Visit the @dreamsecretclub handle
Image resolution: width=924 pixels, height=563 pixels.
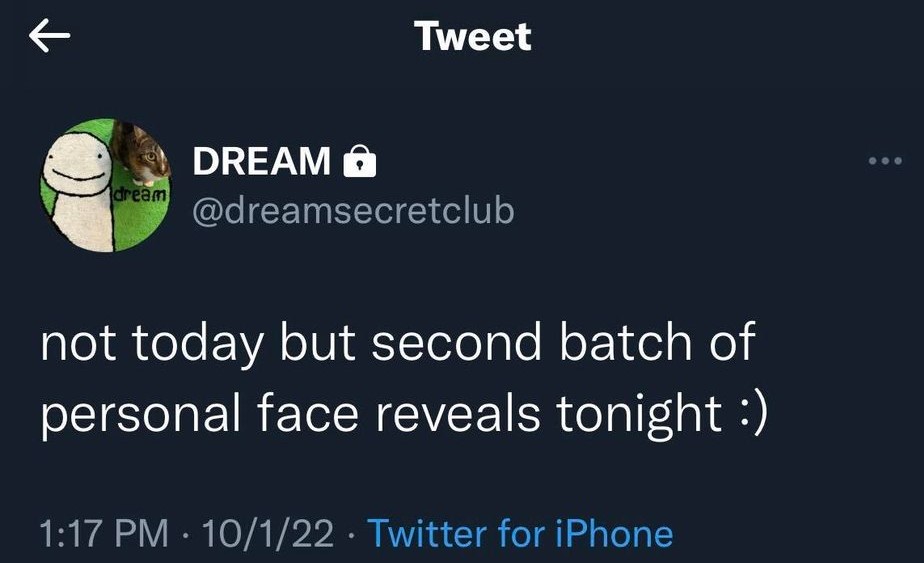[x=352, y=210]
